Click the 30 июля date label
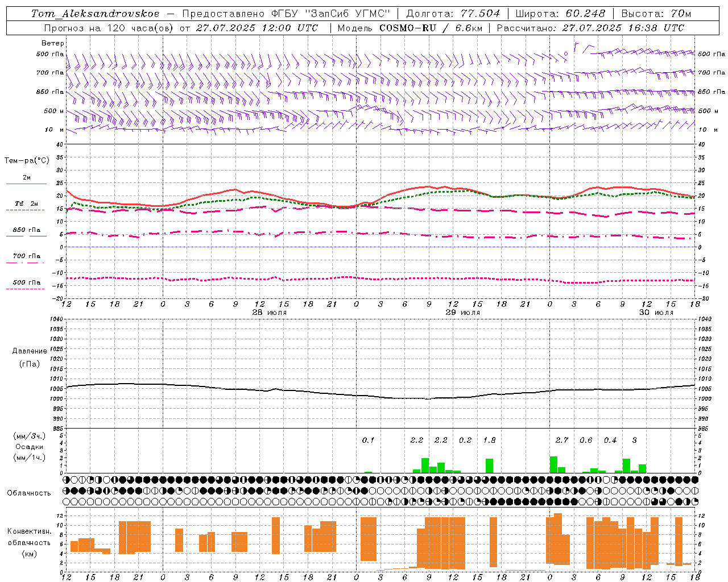This screenshot has width=728, height=582. (x=656, y=313)
